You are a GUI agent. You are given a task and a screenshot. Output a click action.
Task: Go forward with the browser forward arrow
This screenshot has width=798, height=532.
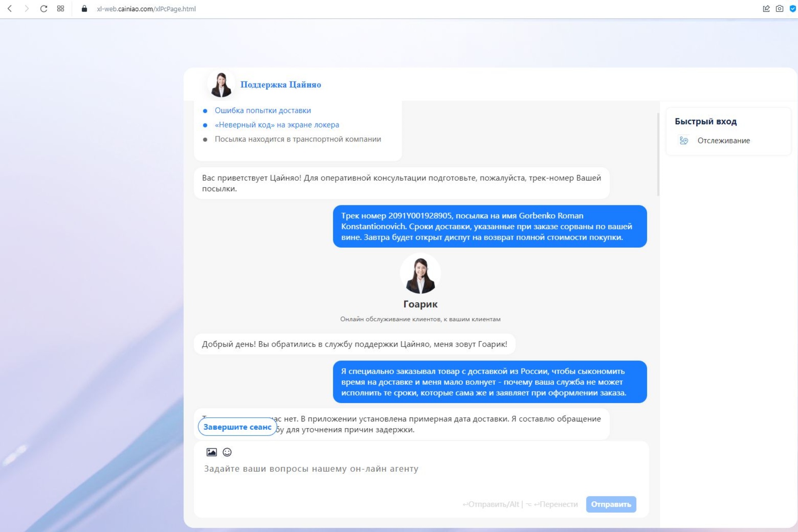click(x=27, y=9)
